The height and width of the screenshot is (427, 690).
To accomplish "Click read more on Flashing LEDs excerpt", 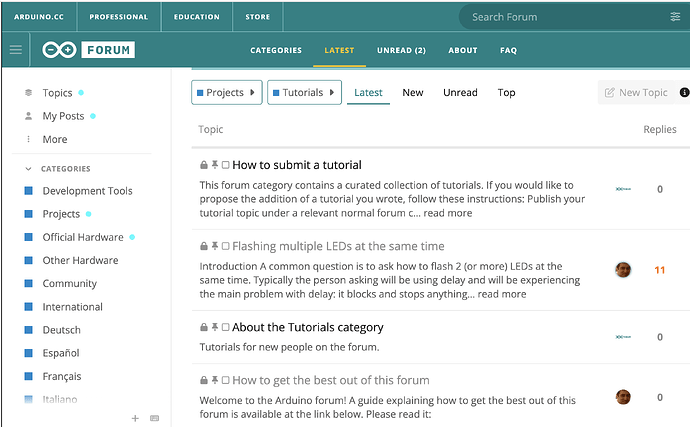I will pos(502,294).
